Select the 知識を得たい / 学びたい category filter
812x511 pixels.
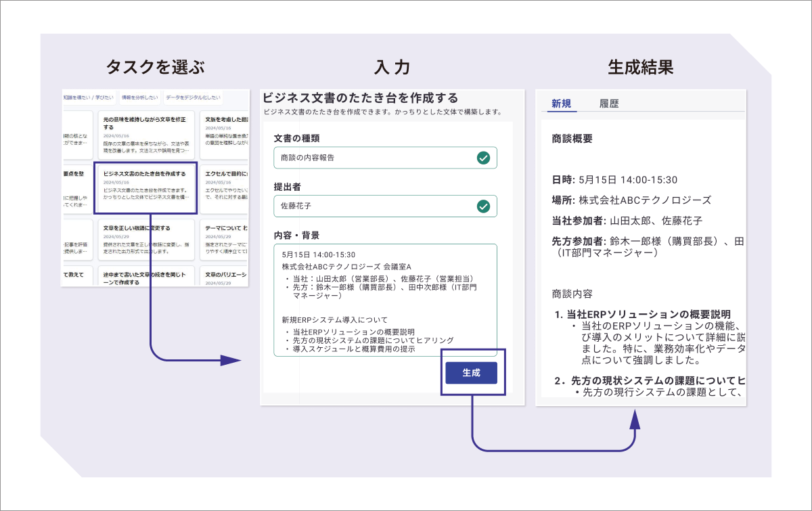point(88,98)
